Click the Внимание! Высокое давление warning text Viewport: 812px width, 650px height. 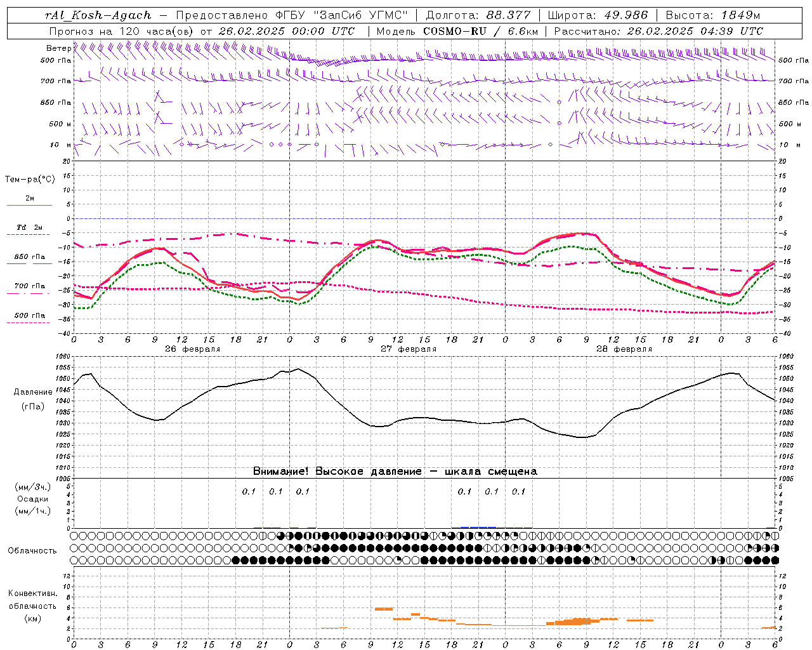click(x=395, y=472)
